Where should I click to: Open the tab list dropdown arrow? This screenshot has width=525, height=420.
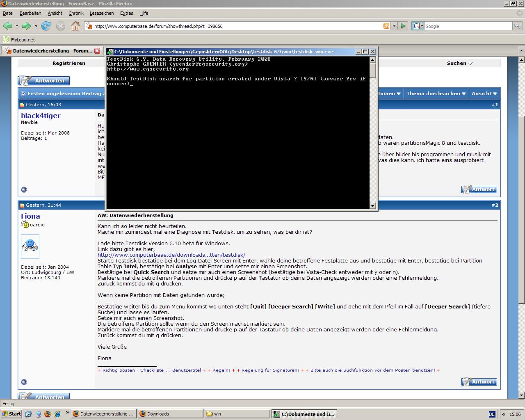pyautogui.click(x=521, y=51)
